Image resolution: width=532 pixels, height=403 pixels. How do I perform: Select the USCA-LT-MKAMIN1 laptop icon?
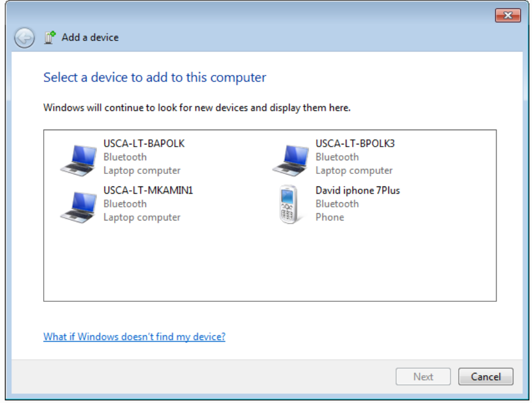79,206
